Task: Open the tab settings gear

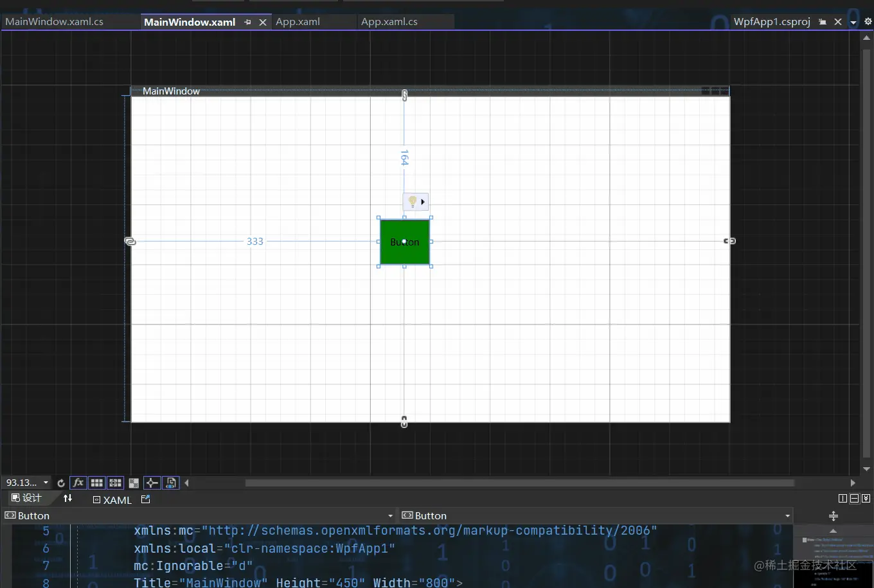Action: point(868,22)
